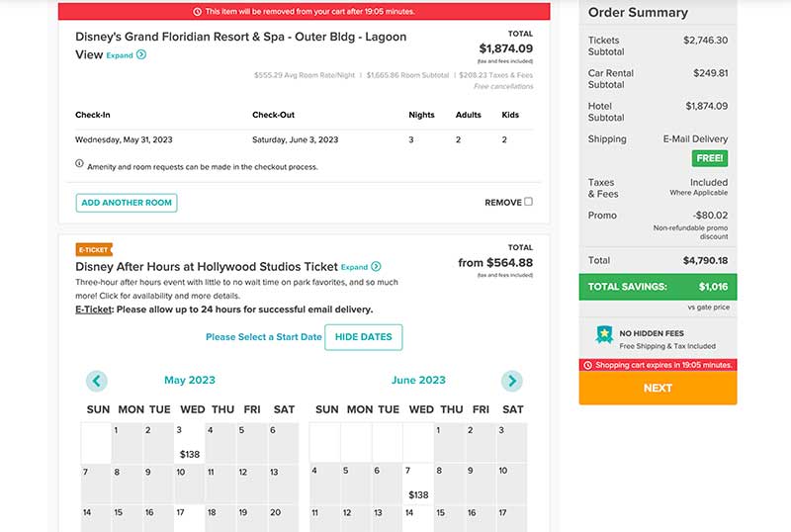Click the HIDE DATES button
This screenshot has width=791, height=532.
pyautogui.click(x=363, y=336)
